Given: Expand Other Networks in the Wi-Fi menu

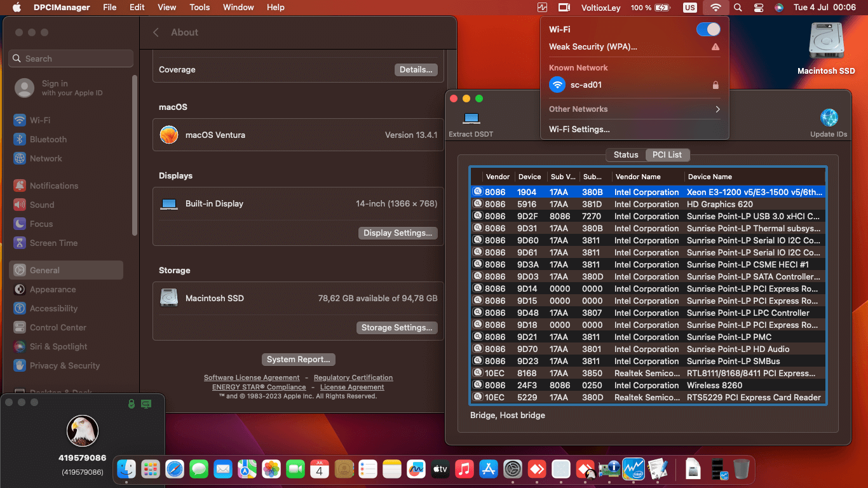Looking at the screenshot, I should pyautogui.click(x=634, y=109).
